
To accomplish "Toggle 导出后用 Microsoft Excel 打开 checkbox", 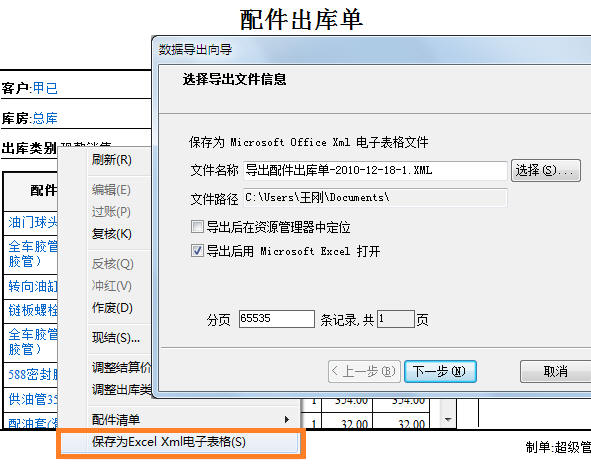I will 198,251.
